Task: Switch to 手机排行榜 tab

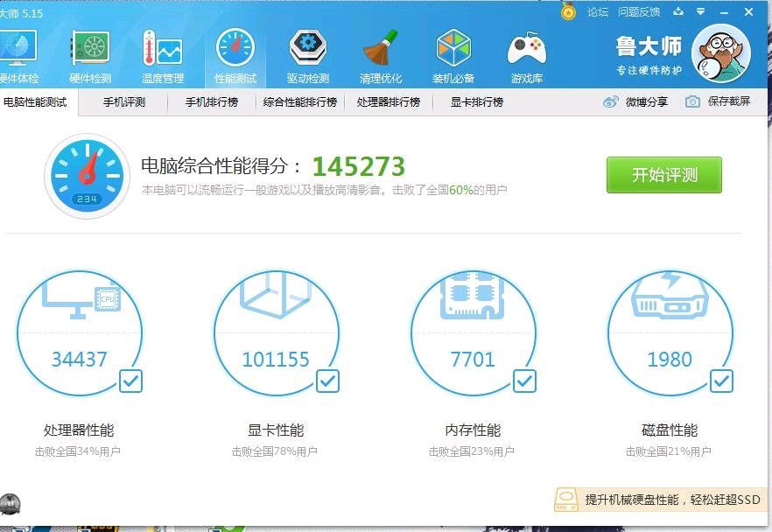Action: pyautogui.click(x=212, y=102)
